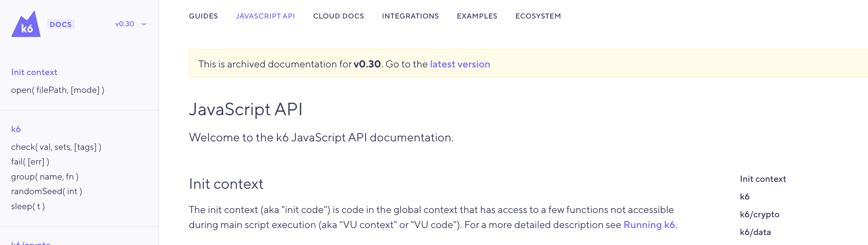Open Init context in the sidebar
Viewport: 868px width, 245px height.
click(34, 72)
